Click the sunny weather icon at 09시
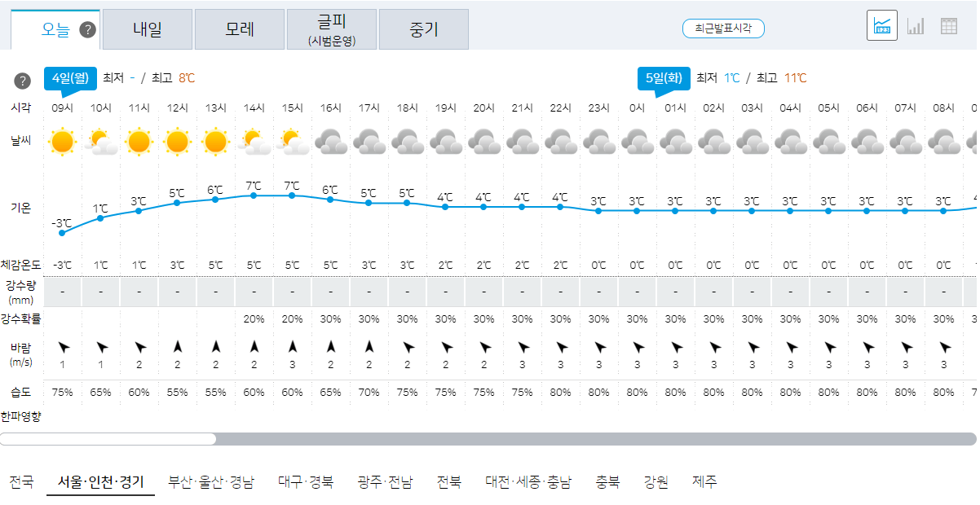980x505 pixels. (x=62, y=140)
